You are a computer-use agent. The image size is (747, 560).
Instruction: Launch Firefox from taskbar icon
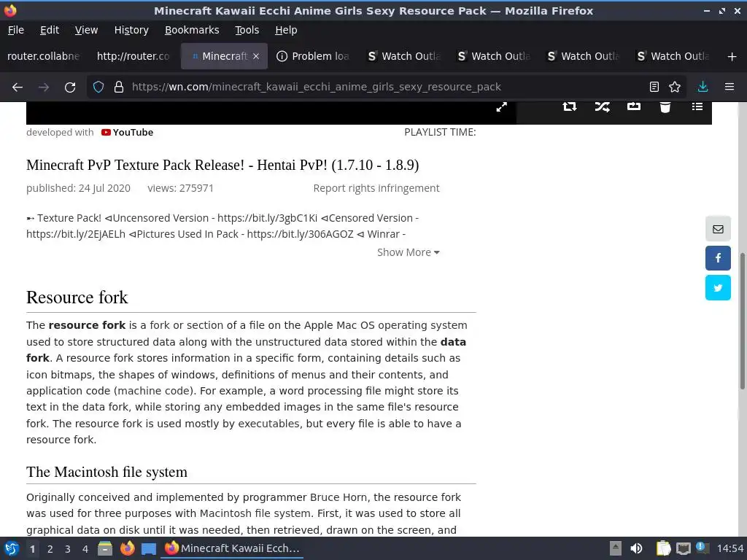[x=127, y=548]
